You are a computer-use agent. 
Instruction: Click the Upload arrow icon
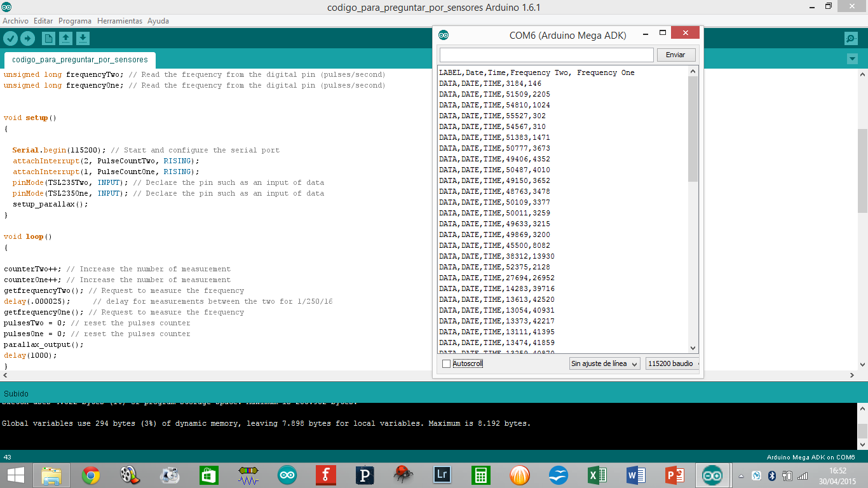click(27, 39)
